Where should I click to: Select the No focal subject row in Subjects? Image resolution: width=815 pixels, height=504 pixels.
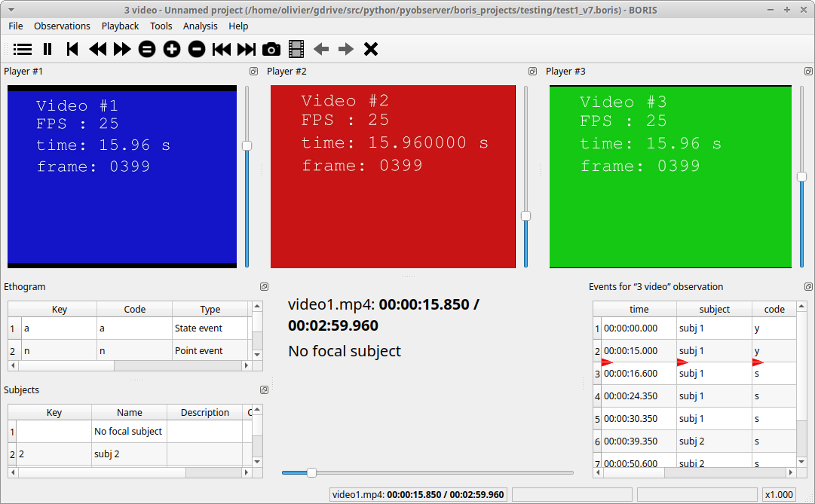pos(130,431)
